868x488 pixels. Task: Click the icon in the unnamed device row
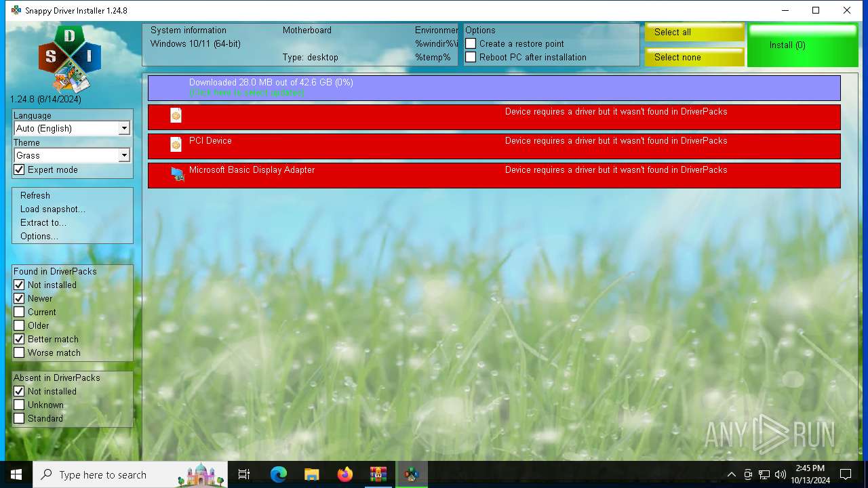pyautogui.click(x=176, y=115)
